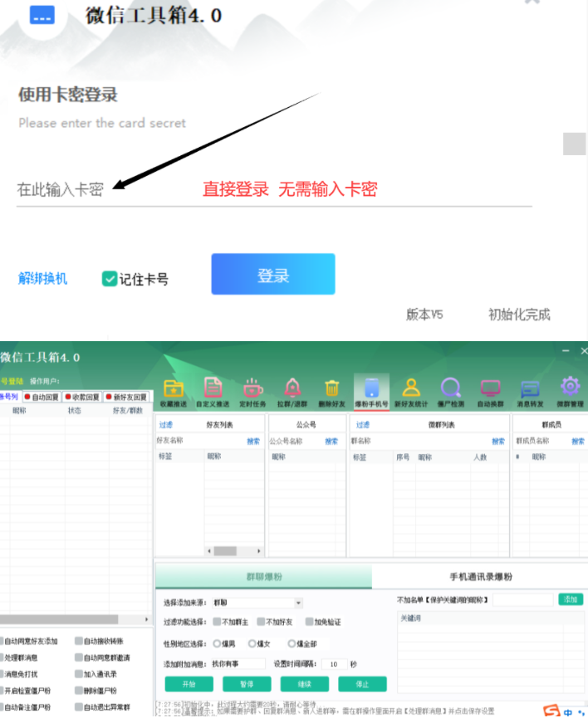This screenshot has height=723, width=588.
Task: Open 定时任务 coffee cup icon
Action: [x=252, y=388]
